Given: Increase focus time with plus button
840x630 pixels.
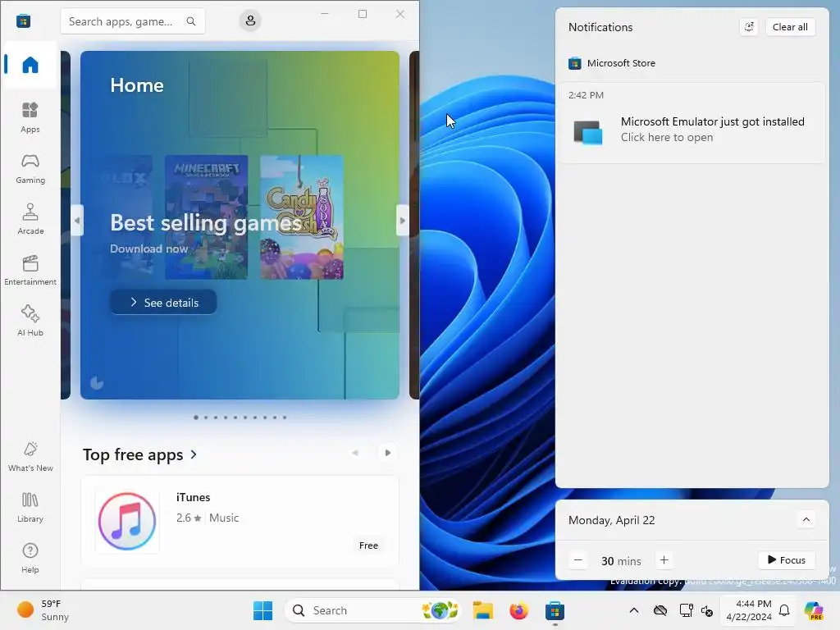Looking at the screenshot, I should coord(664,560).
